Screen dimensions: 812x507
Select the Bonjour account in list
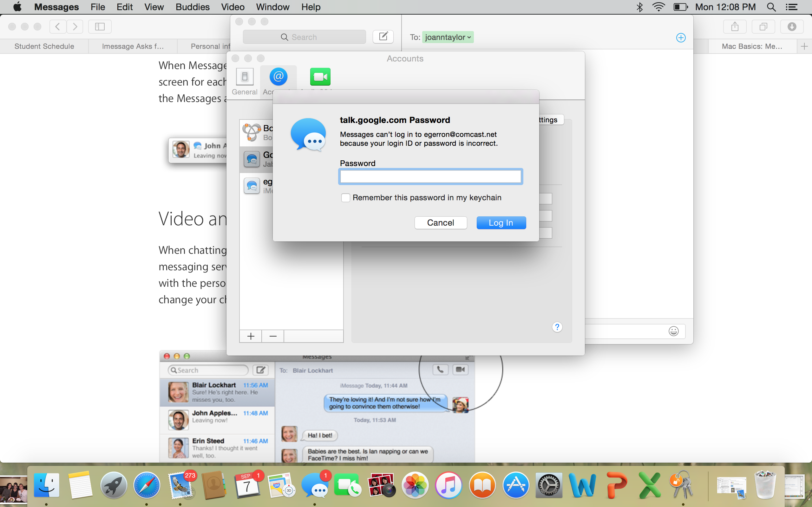[257, 132]
